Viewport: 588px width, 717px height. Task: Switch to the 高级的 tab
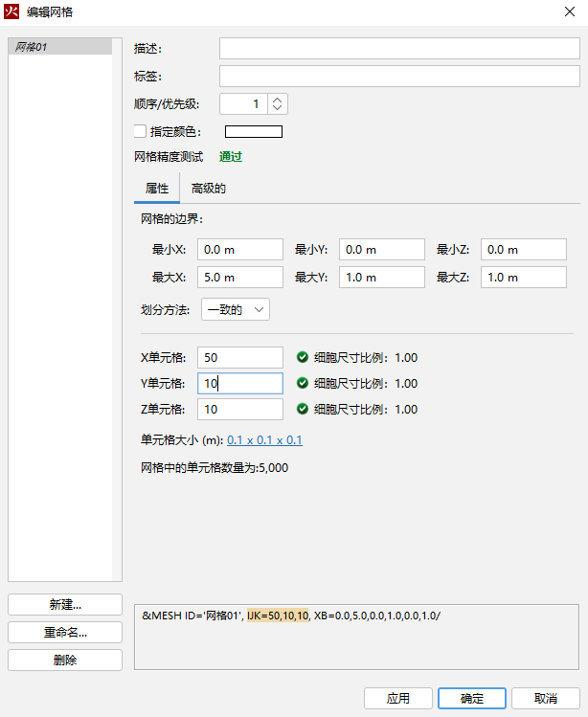(x=208, y=189)
